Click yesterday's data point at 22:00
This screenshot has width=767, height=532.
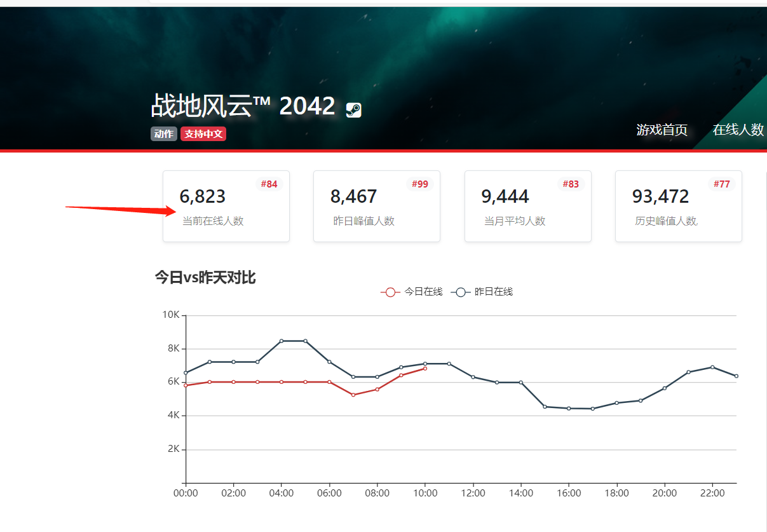[712, 367]
